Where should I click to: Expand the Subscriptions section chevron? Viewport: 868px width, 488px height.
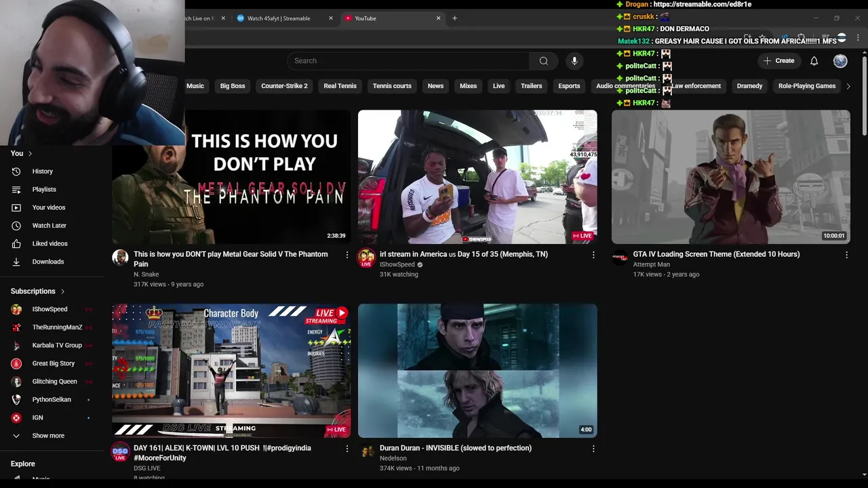[62, 291]
